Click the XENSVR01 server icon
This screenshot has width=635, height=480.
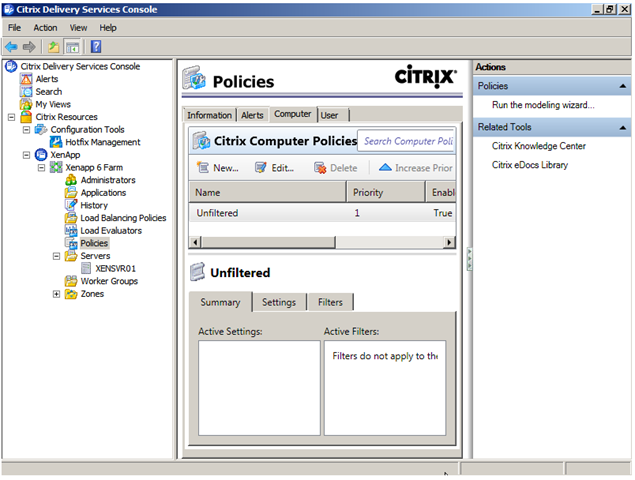(x=86, y=268)
